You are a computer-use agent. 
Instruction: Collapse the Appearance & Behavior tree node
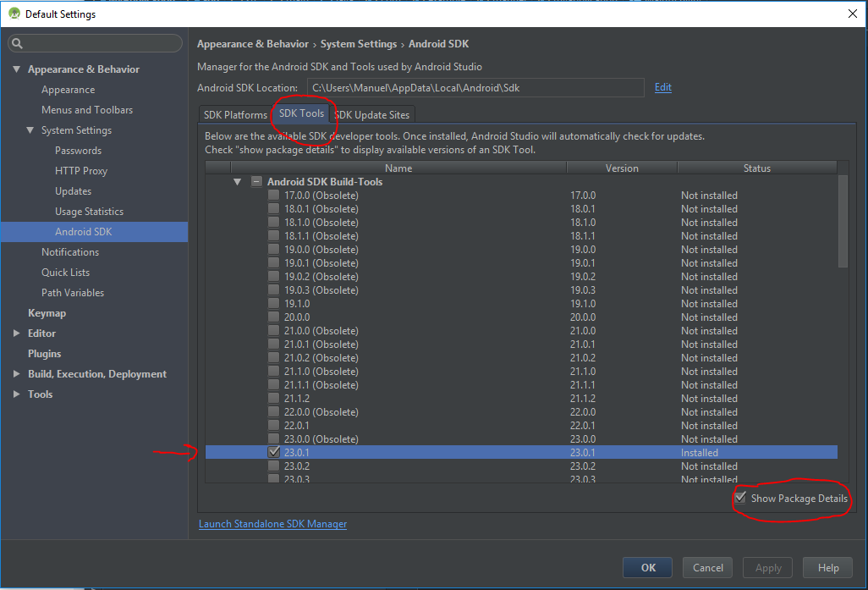click(x=17, y=69)
